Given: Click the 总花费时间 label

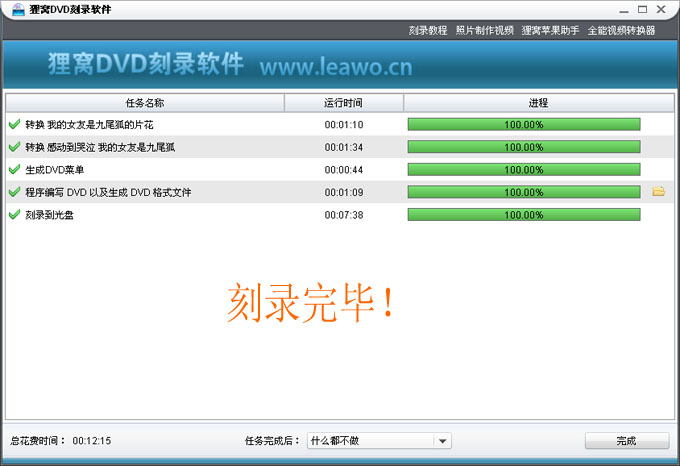Looking at the screenshot, I should (x=38, y=441).
